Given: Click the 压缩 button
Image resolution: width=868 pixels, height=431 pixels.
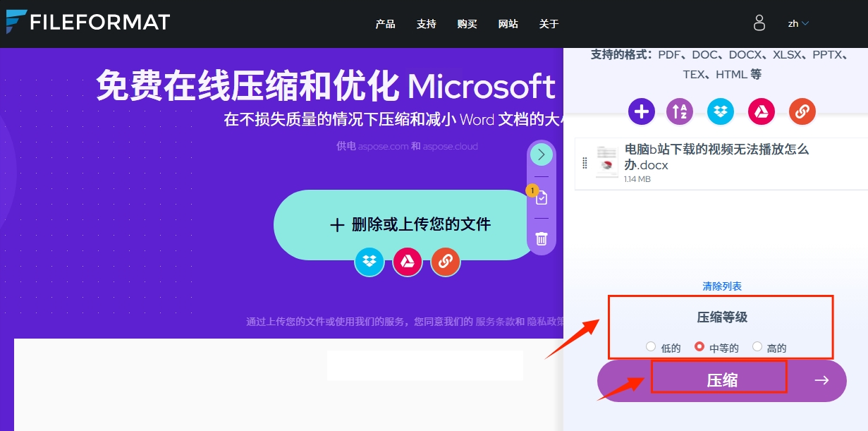Looking at the screenshot, I should pos(722,381).
